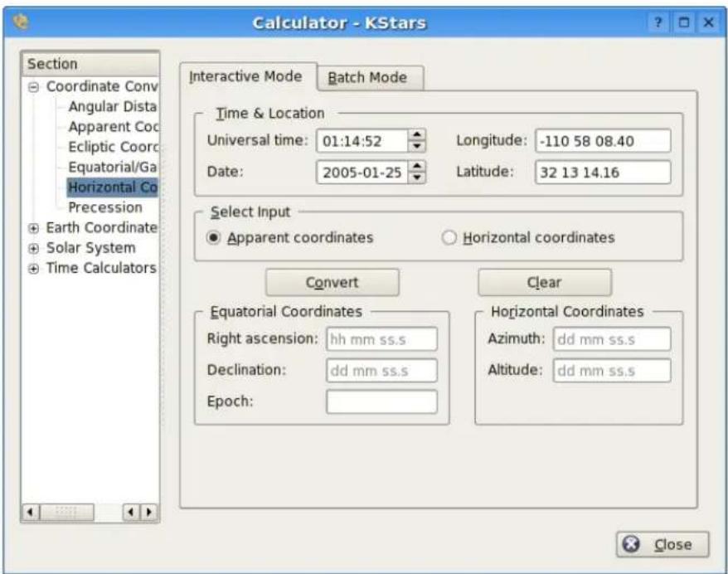The width and height of the screenshot is (728, 574).
Task: Select Apparent Coordinates tree item
Action: (x=114, y=127)
